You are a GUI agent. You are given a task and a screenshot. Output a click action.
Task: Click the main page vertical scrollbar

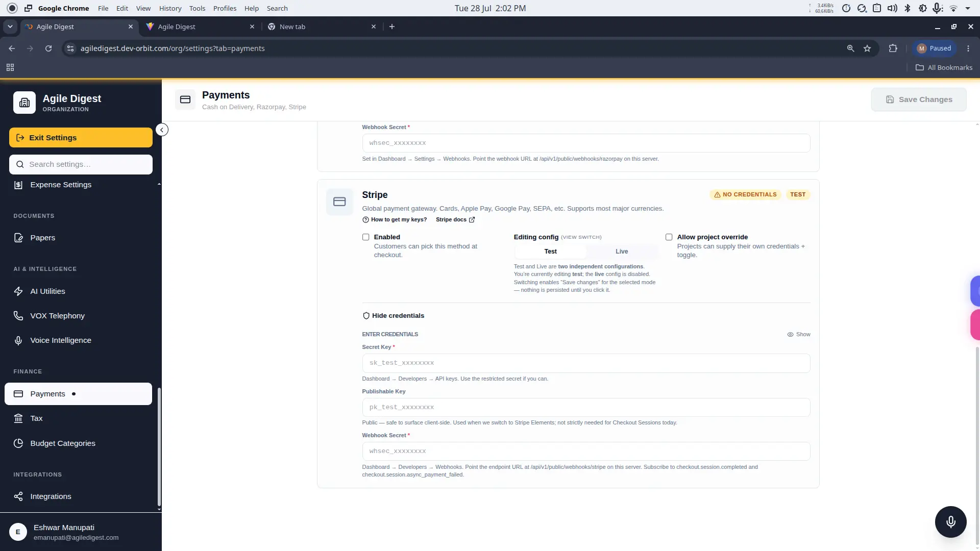click(977, 446)
